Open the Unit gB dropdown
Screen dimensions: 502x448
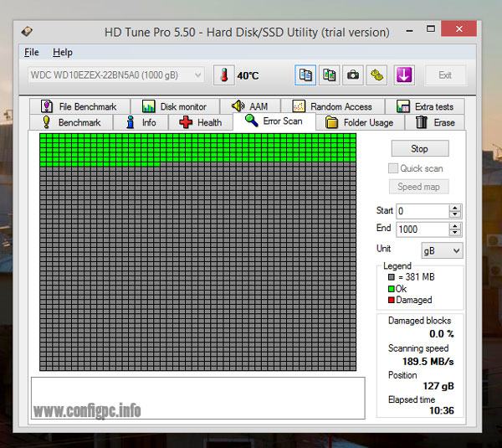[442, 250]
